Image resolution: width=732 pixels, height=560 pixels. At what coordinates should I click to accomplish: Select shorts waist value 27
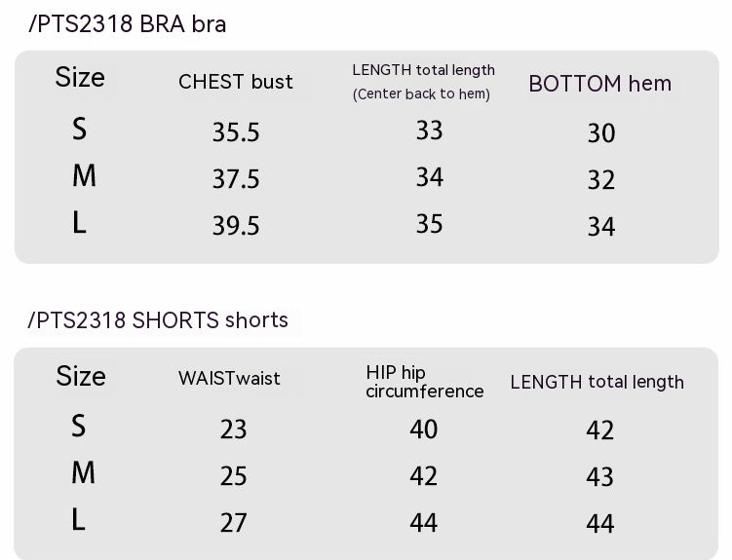tap(234, 523)
